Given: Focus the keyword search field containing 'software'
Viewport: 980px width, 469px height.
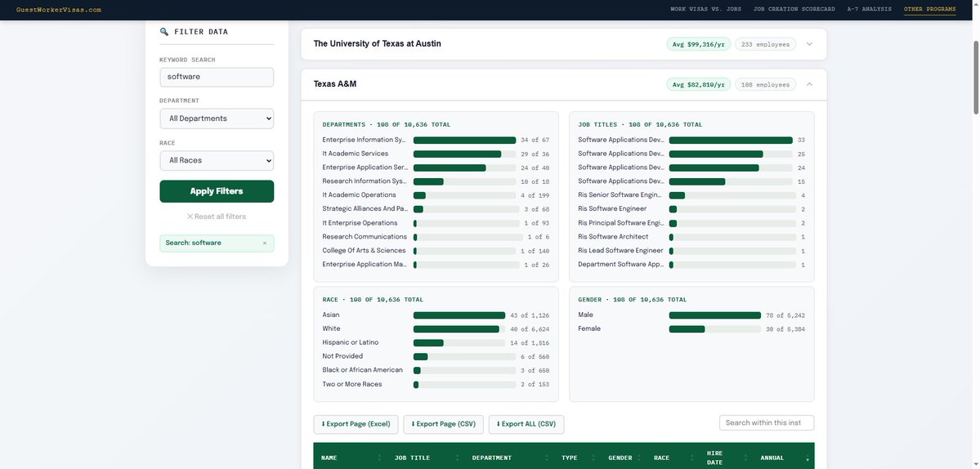Looking at the screenshot, I should [x=217, y=77].
